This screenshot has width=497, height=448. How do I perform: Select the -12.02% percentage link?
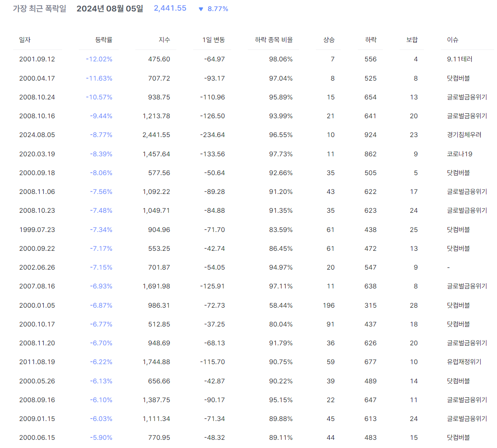[x=98, y=59]
